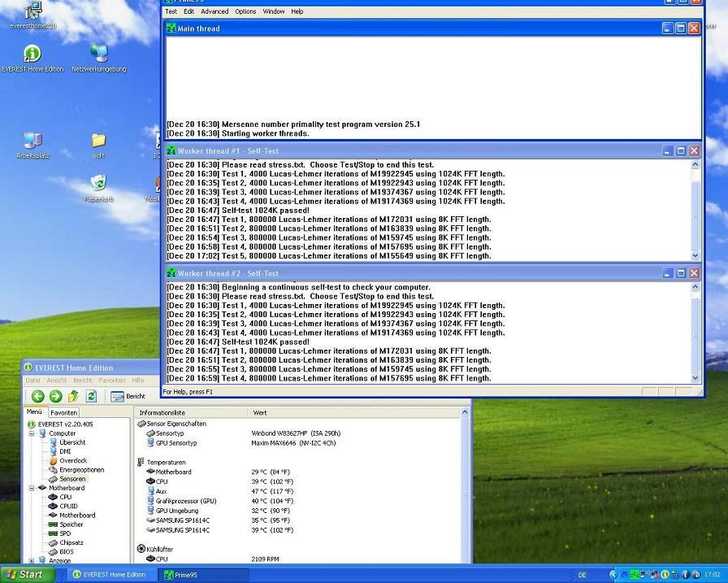Image resolution: width=728 pixels, height=583 pixels.
Task: Click the Worker thread #1 title bar icon
Action: 171,151
